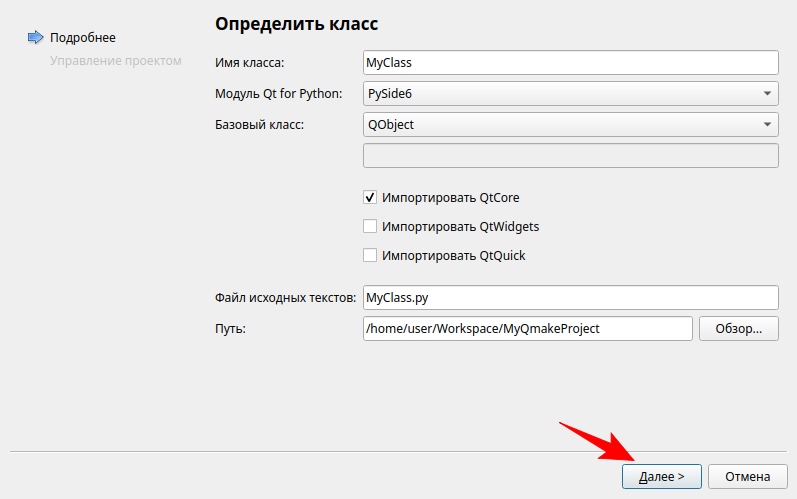The height and width of the screenshot is (499, 797).
Task: Select the Управление проектом wizard step
Action: 116,61
